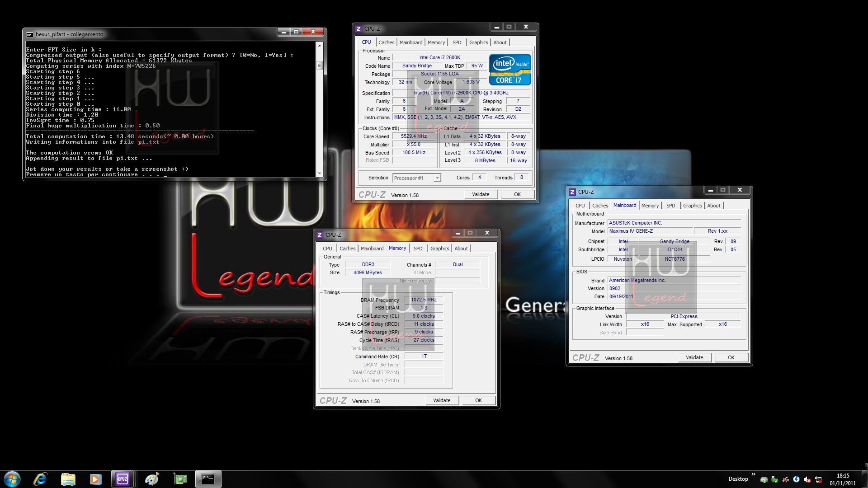Click the Safely Remove Hardware USB tray icon
This screenshot has width=868, height=488.
(775, 479)
